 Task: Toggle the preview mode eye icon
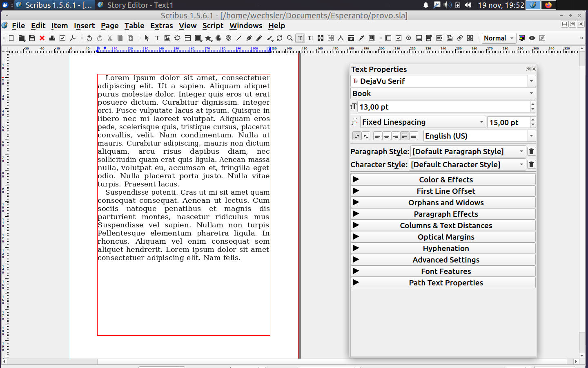pos(532,38)
